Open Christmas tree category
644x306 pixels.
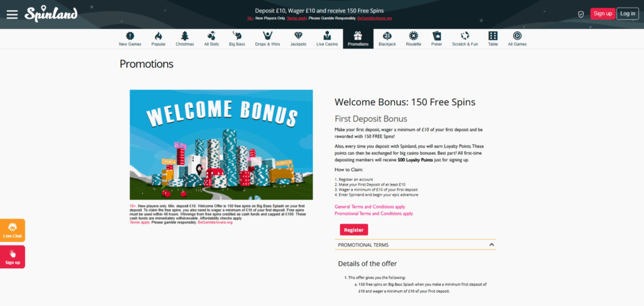click(x=185, y=38)
